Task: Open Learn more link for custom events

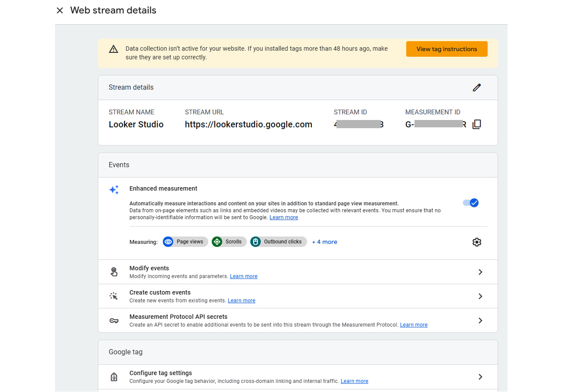Action: point(241,301)
